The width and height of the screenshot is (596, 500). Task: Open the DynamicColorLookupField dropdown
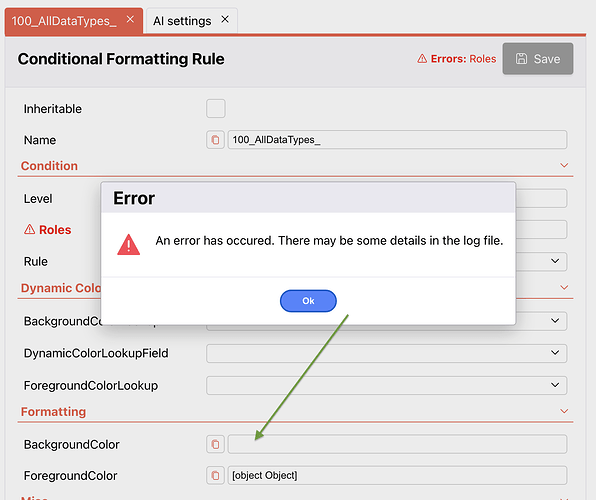(x=387, y=353)
